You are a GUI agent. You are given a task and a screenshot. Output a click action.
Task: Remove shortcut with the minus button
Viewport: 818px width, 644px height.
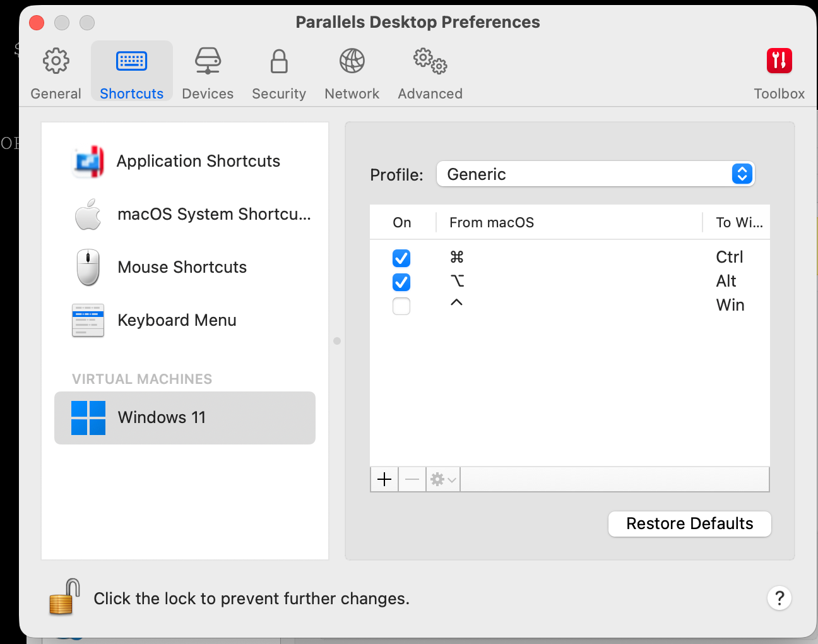(x=412, y=479)
